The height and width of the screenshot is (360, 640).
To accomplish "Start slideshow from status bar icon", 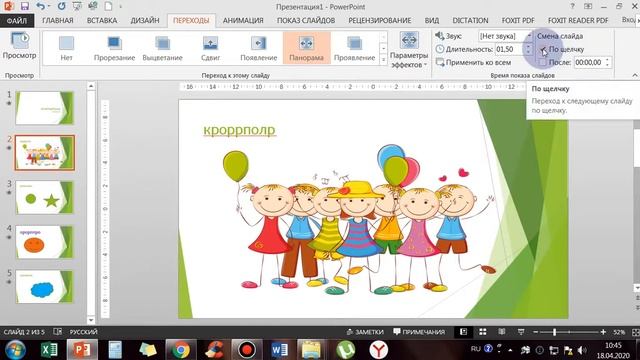I will click(521, 332).
